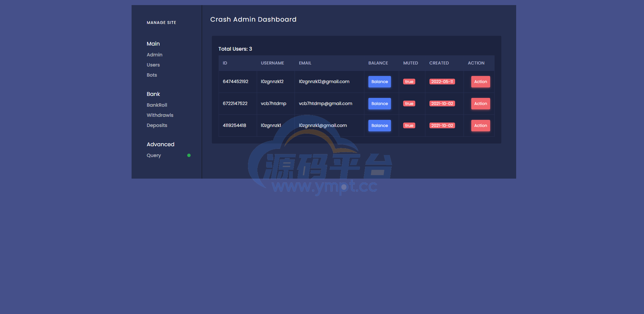This screenshot has height=314, width=644.
Task: Open Bots sidebar link
Action: [152, 75]
